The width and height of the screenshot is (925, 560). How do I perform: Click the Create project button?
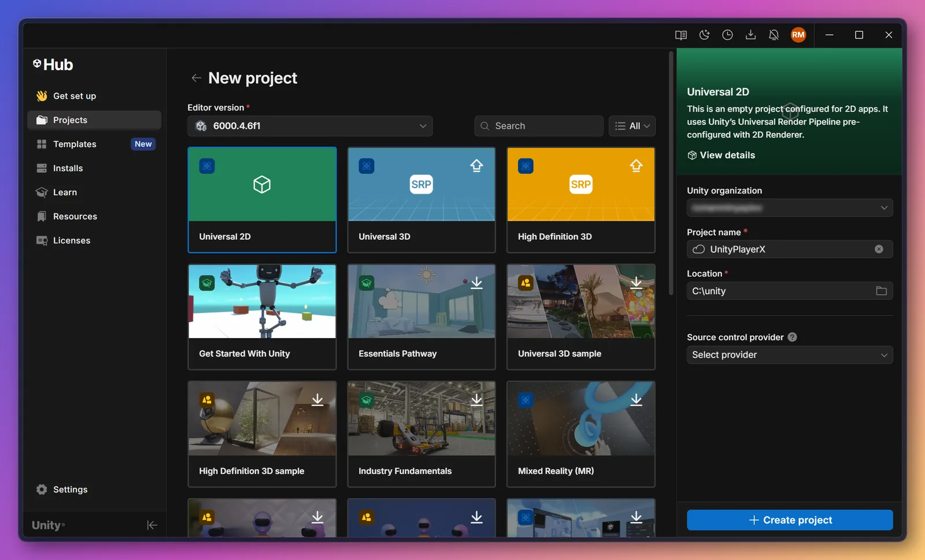coord(790,520)
